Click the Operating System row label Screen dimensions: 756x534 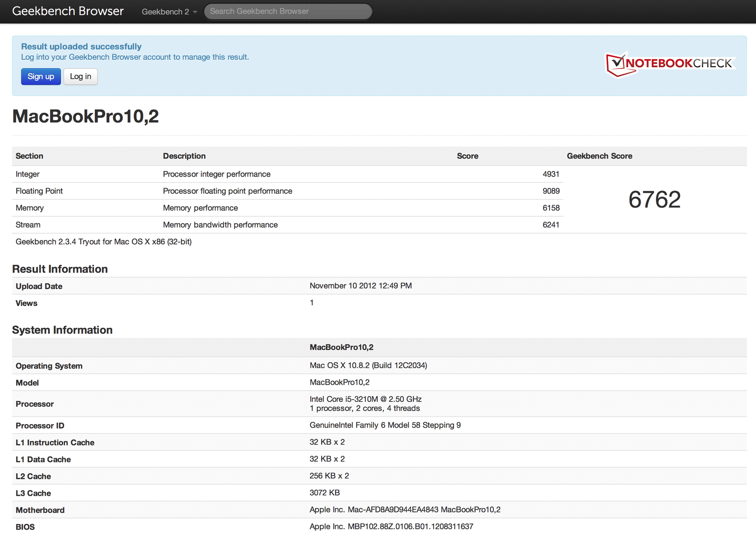click(49, 366)
